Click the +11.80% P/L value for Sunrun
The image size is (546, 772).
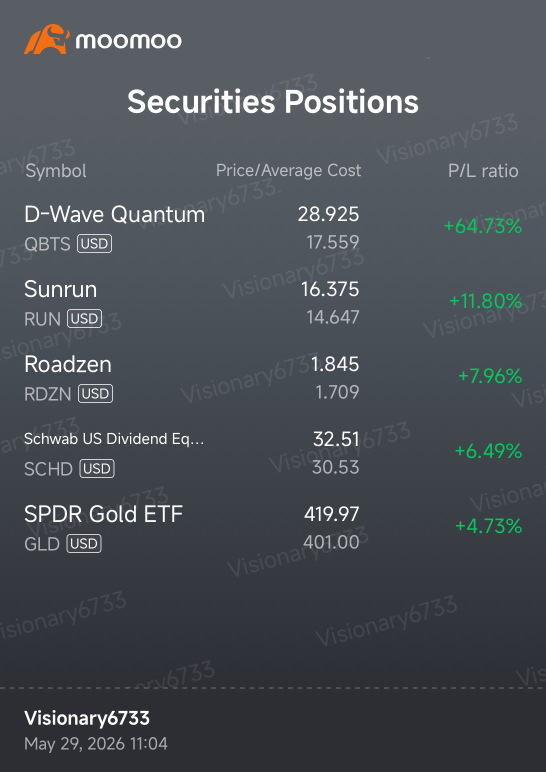pyautogui.click(x=485, y=301)
